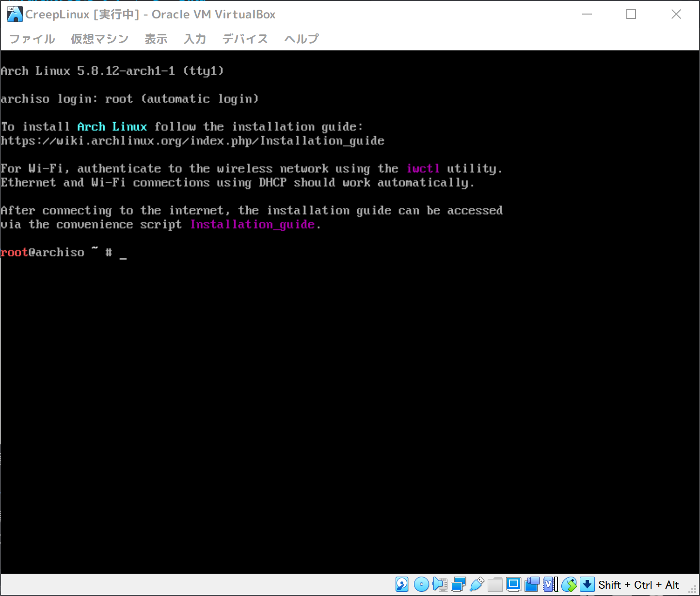Open the ファイル menu
700x596 pixels.
coord(32,39)
